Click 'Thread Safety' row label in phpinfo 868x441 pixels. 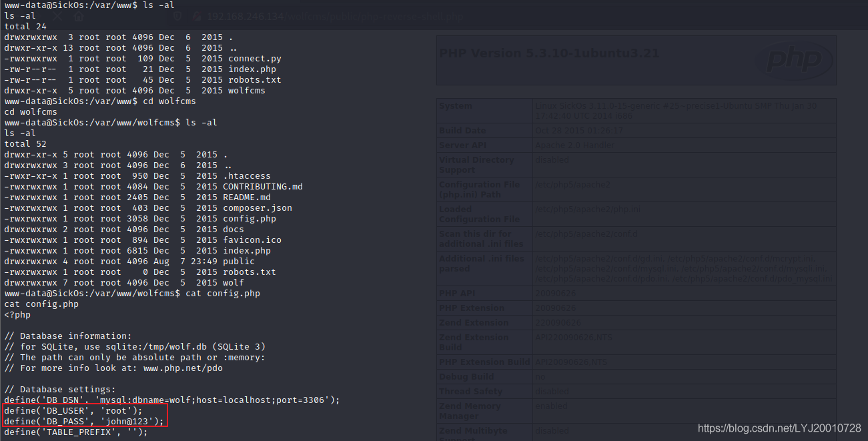(x=470, y=392)
